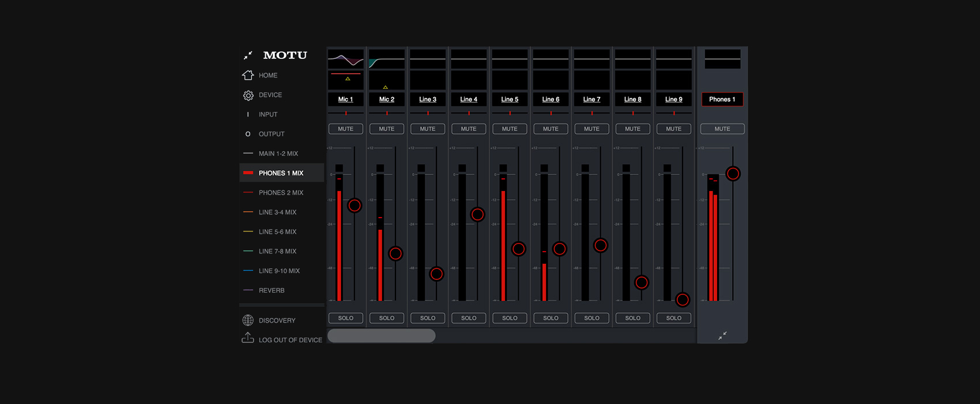
Task: Click the Discovery globe icon
Action: (x=248, y=320)
